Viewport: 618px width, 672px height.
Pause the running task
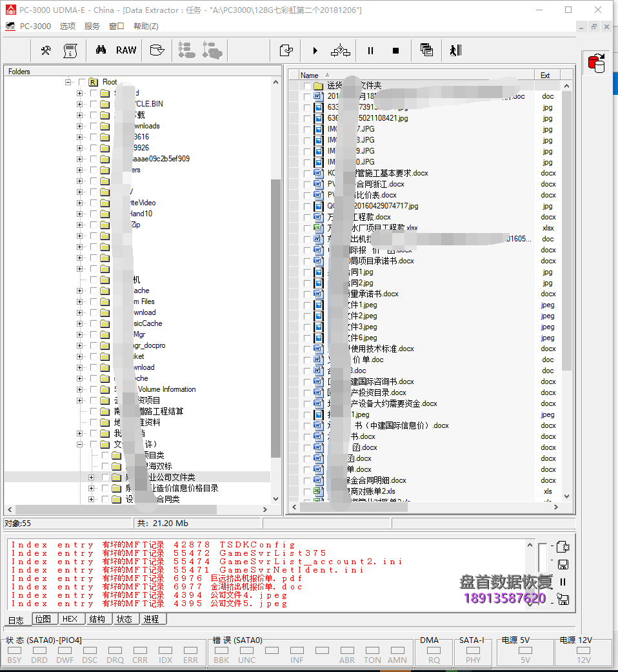(370, 50)
